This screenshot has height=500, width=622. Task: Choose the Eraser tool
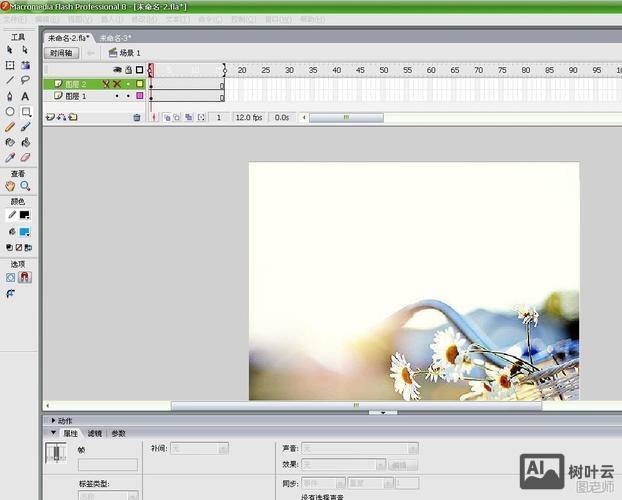[25, 157]
